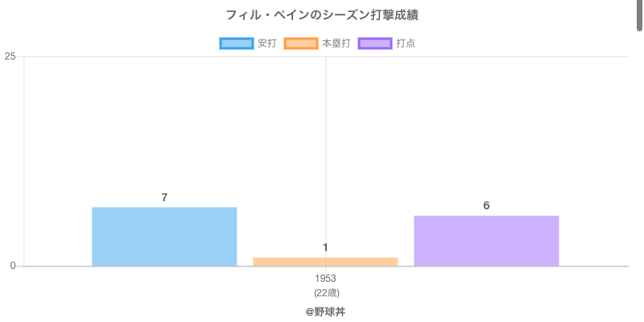Click the 1953 x-axis label
The width and height of the screenshot is (644, 322).
(326, 279)
